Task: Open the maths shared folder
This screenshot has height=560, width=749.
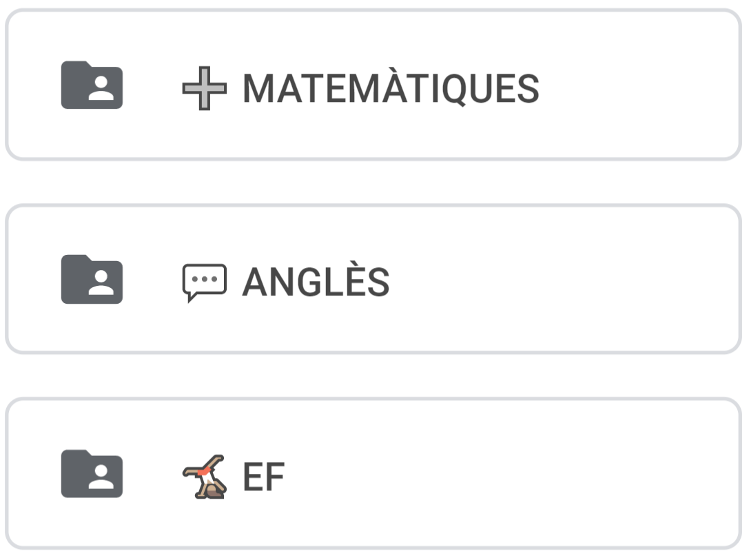Action: 391,89
